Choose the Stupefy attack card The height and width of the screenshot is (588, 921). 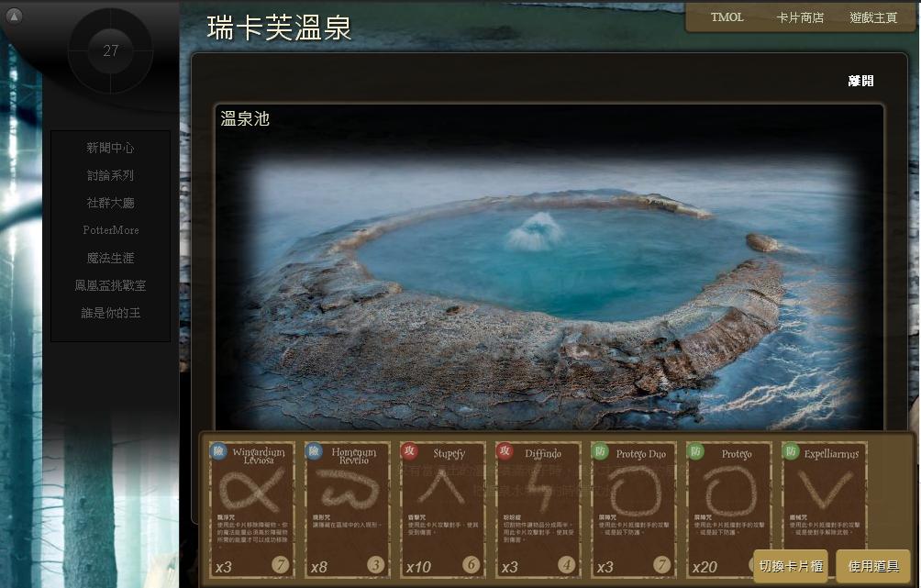point(443,510)
